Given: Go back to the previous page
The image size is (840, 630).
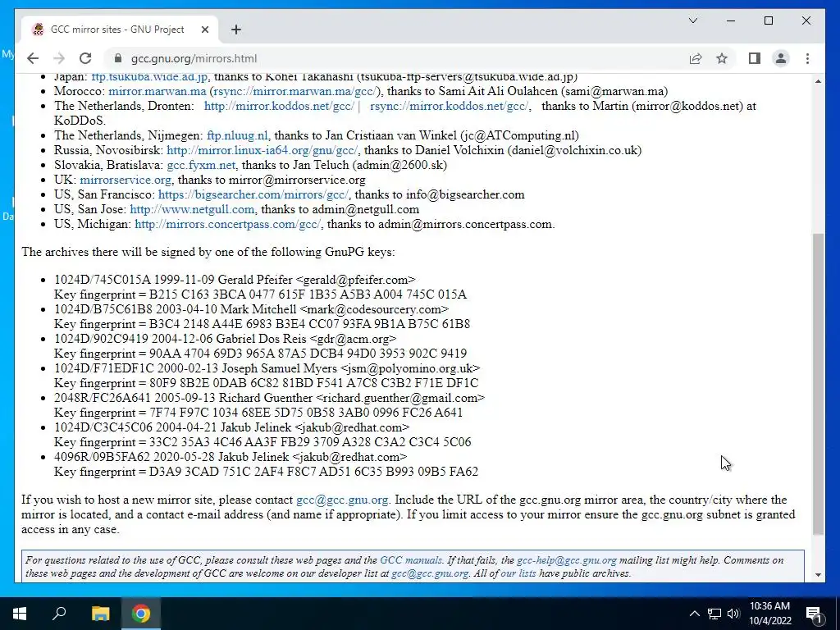Looking at the screenshot, I should click(33, 58).
